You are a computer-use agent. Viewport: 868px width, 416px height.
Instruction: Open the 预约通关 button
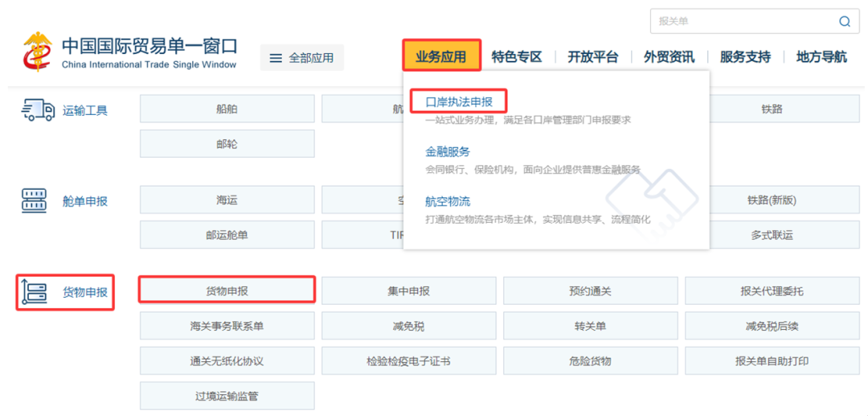(590, 290)
